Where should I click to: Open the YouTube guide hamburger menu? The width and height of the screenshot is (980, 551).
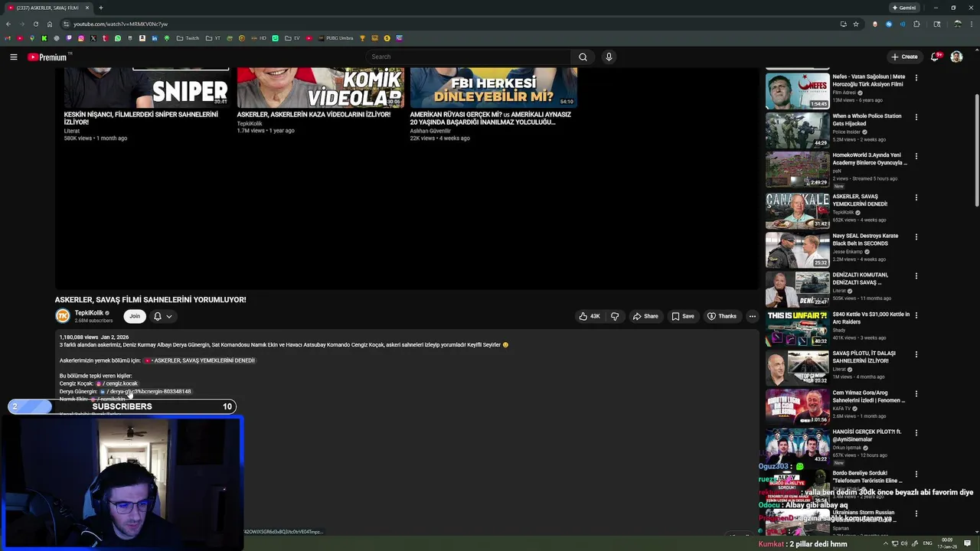14,57
